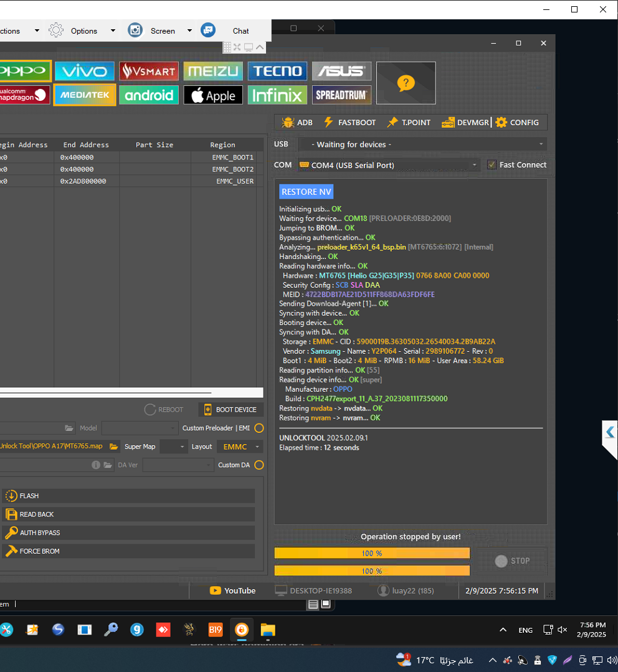
Task: Click the AUTH BYPASS button
Action: pyautogui.click(x=128, y=532)
